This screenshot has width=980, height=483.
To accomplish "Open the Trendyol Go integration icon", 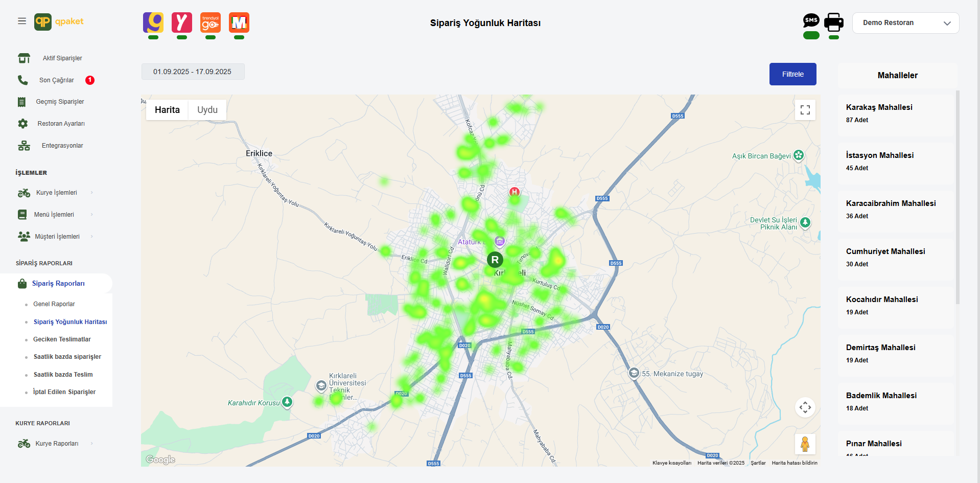I will [x=211, y=22].
